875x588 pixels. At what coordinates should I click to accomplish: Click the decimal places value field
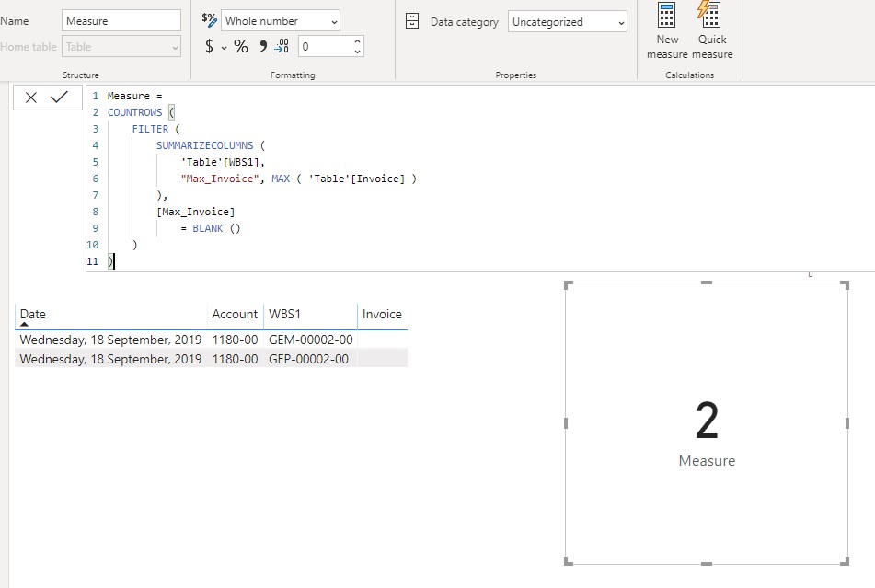tap(326, 46)
